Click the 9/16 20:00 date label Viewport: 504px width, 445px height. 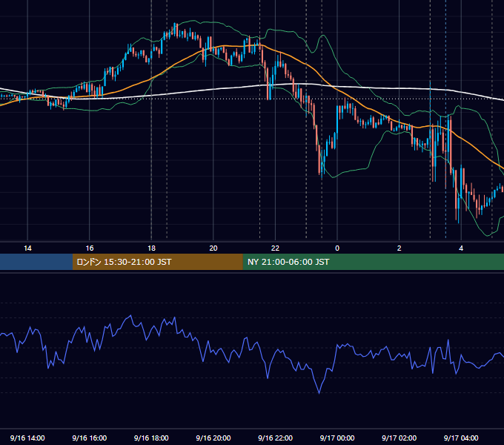213,438
